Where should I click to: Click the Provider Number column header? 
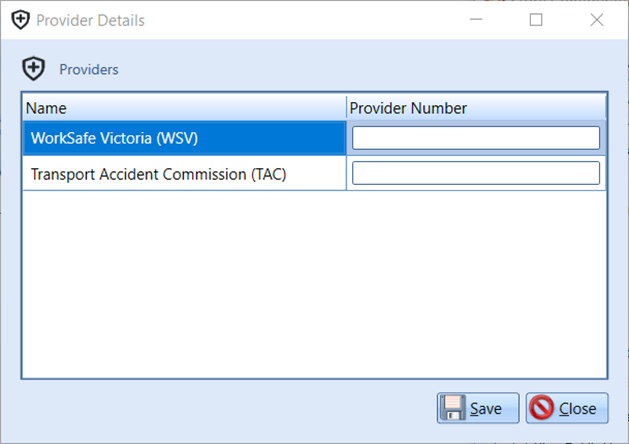point(477,107)
